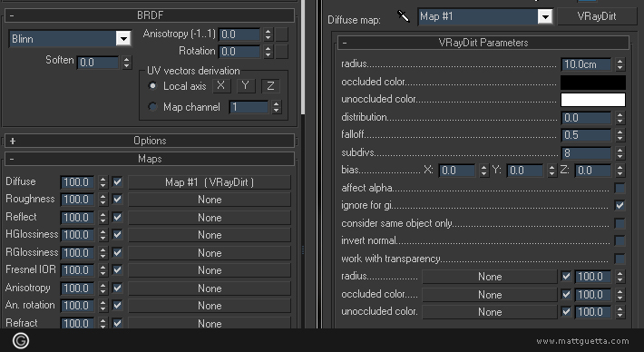Select the Map channel radio button
This screenshot has height=352, width=644.
(x=152, y=107)
